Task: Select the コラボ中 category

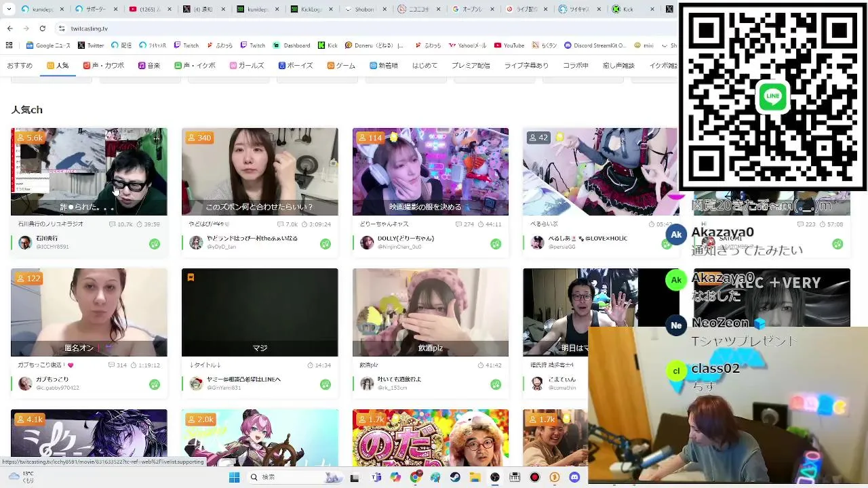Action: (576, 66)
